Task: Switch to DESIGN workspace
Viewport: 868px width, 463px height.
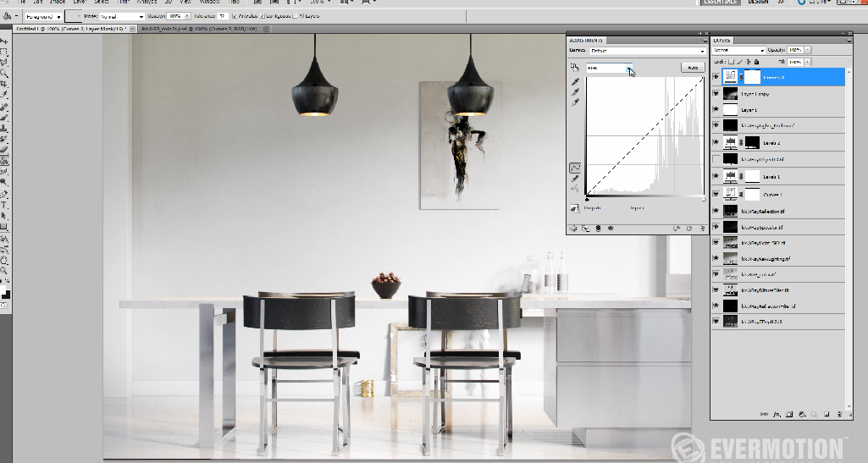Action: 758,3
